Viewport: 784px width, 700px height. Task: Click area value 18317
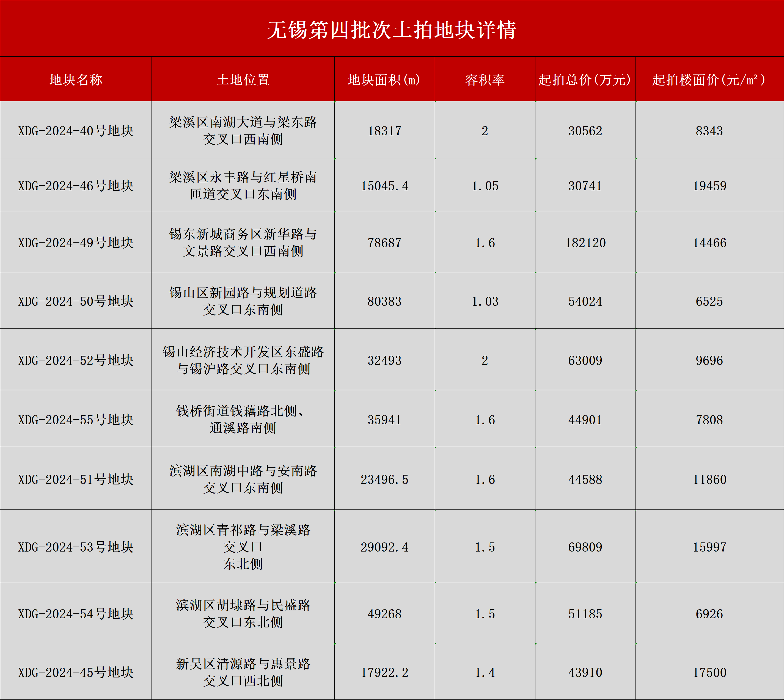pos(385,131)
